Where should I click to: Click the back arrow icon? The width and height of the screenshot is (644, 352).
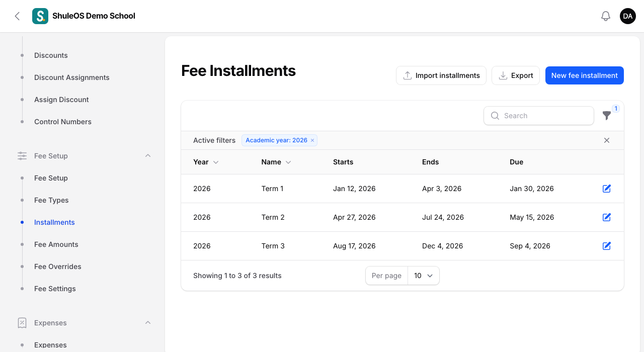[x=17, y=16]
